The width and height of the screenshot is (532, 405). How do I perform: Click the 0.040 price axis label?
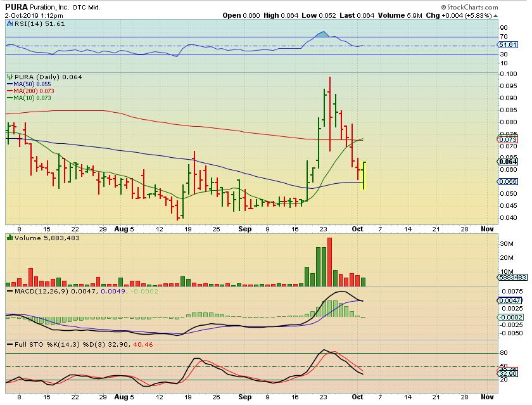[x=508, y=217]
